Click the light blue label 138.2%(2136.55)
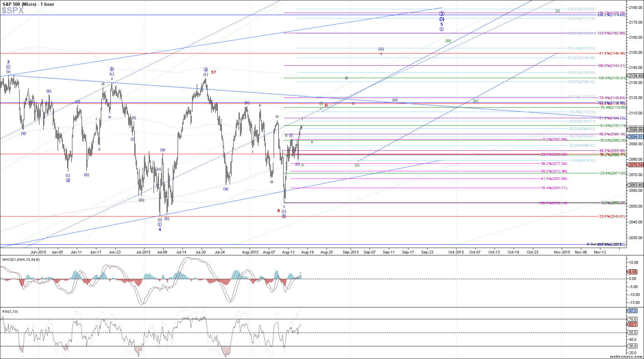Image resolution: width=644 pixels, height=359 pixels. coord(581,73)
